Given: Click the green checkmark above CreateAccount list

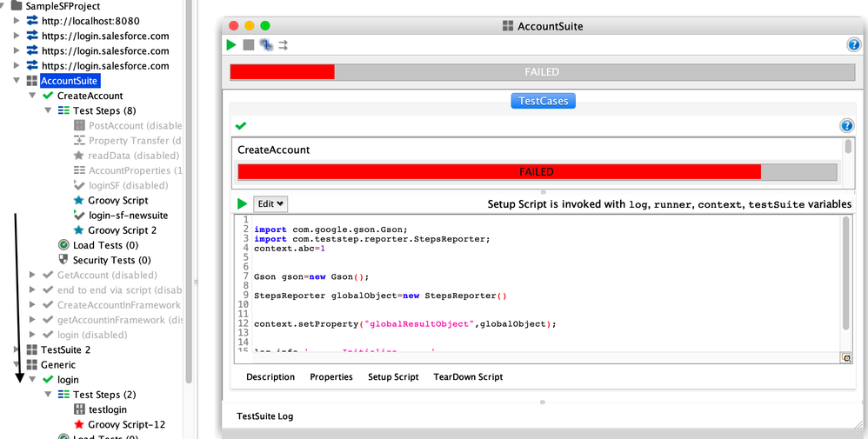Looking at the screenshot, I should 241,126.
